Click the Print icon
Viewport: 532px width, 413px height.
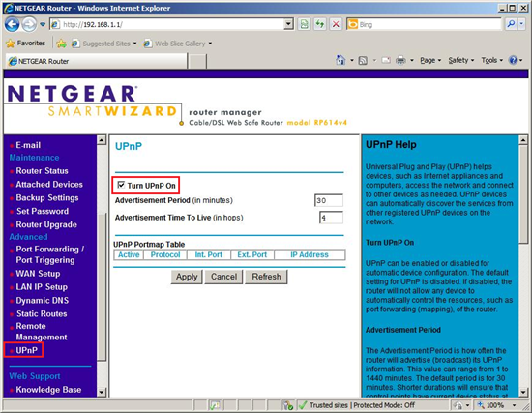click(x=400, y=60)
